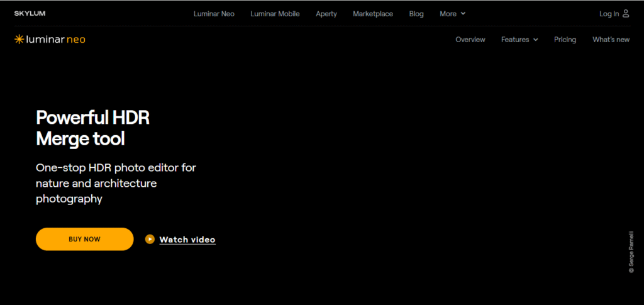Click the Log In link
Image resolution: width=644 pixels, height=305 pixels.
click(x=609, y=14)
